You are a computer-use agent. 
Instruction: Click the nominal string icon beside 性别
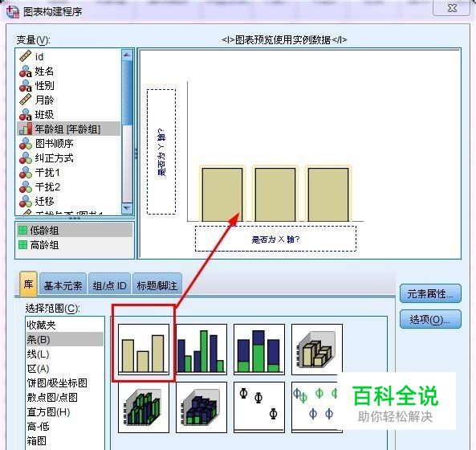click(x=25, y=86)
